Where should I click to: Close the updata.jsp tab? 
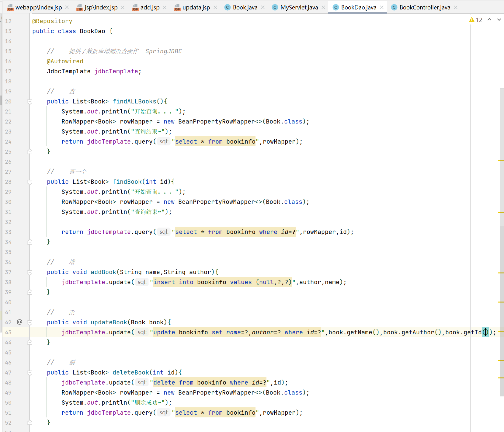pyautogui.click(x=215, y=7)
